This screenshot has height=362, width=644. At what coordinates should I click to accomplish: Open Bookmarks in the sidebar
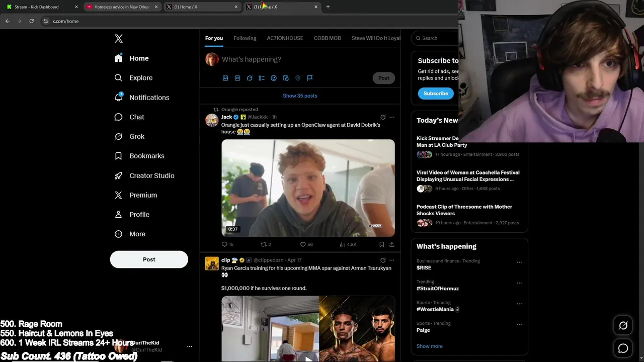(139, 156)
